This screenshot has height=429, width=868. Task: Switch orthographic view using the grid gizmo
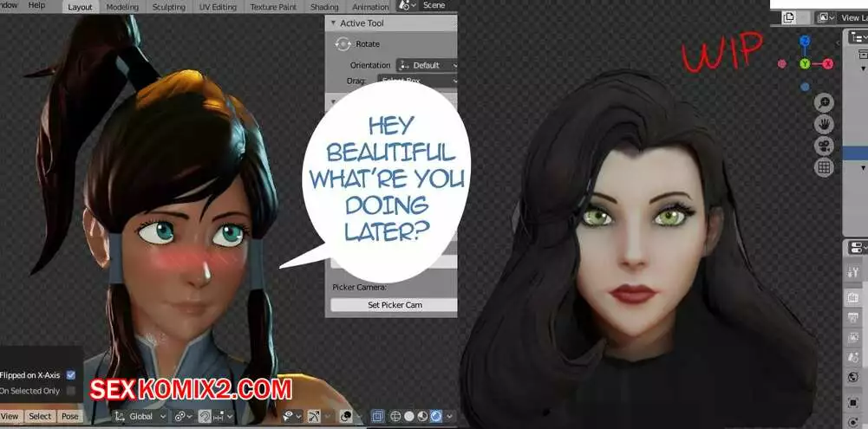825,167
